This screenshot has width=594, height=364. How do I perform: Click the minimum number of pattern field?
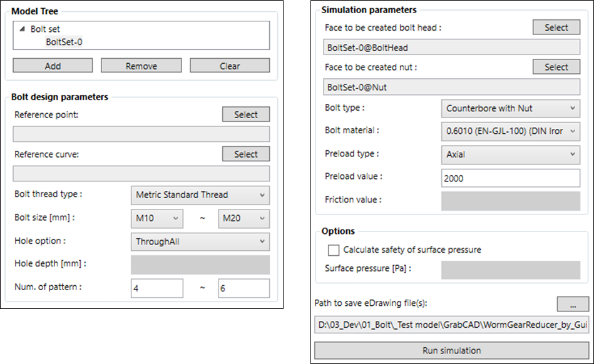tap(157, 288)
